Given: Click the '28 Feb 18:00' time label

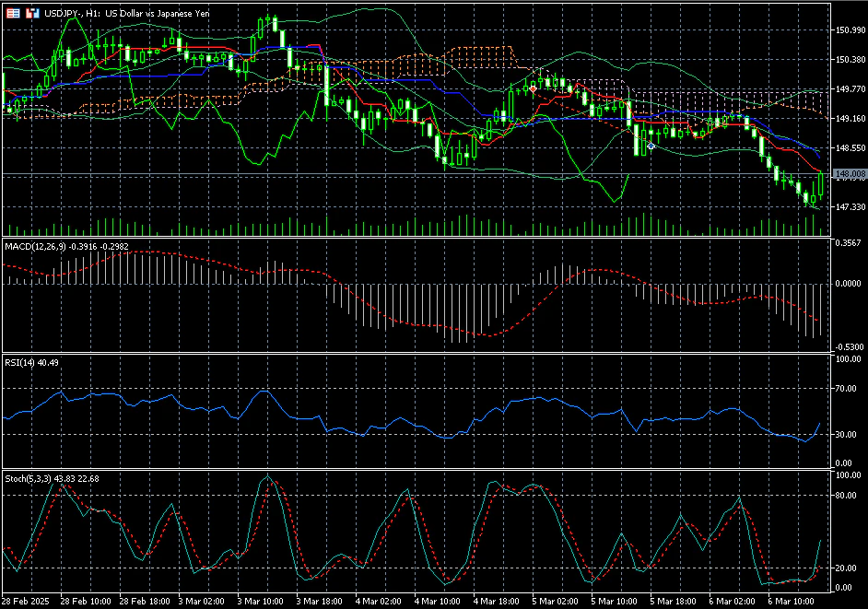Looking at the screenshot, I should [145, 602].
